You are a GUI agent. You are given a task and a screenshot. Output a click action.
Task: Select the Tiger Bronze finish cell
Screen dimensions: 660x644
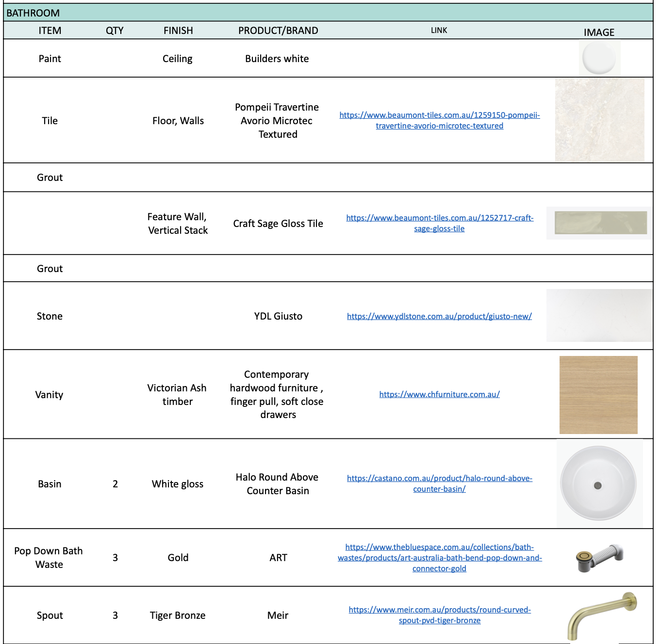tap(178, 615)
